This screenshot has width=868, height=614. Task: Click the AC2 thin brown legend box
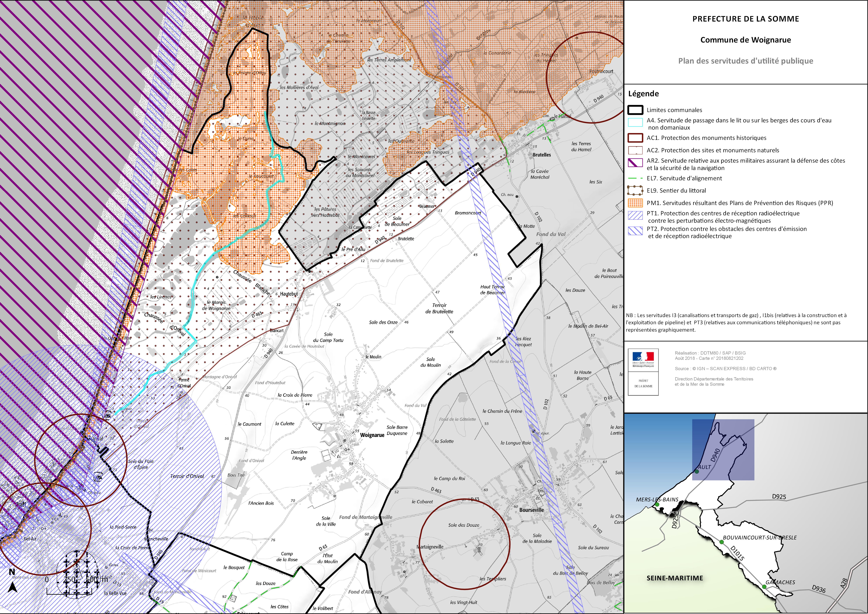coord(635,150)
